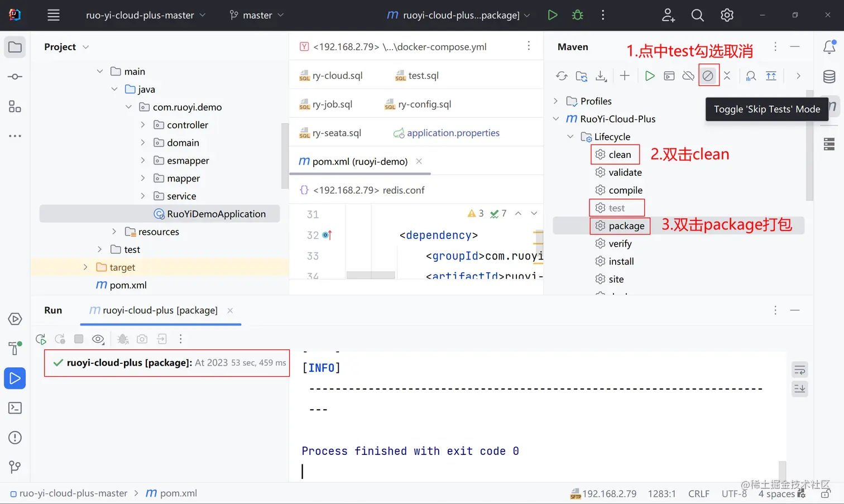Screen dimensions: 844x504
Task: Select the ruoyi-cloud-plus [package] build result
Action: click(x=167, y=363)
